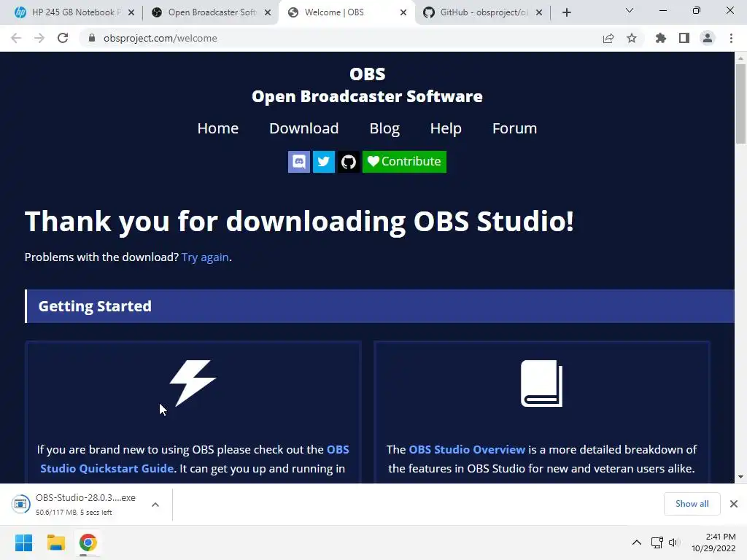Open the OBS Studio Overview link
This screenshot has height=560, width=747.
pyautogui.click(x=467, y=449)
